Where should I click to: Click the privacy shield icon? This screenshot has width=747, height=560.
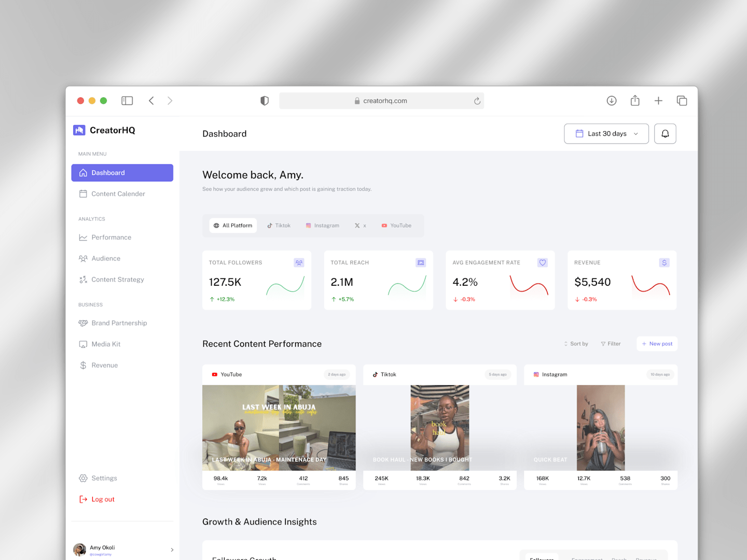pos(265,101)
